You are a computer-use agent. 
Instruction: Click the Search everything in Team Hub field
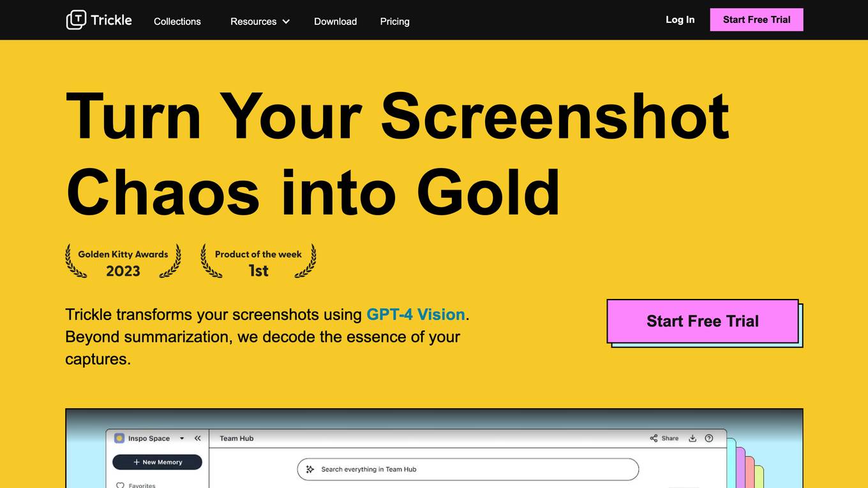pyautogui.click(x=468, y=469)
